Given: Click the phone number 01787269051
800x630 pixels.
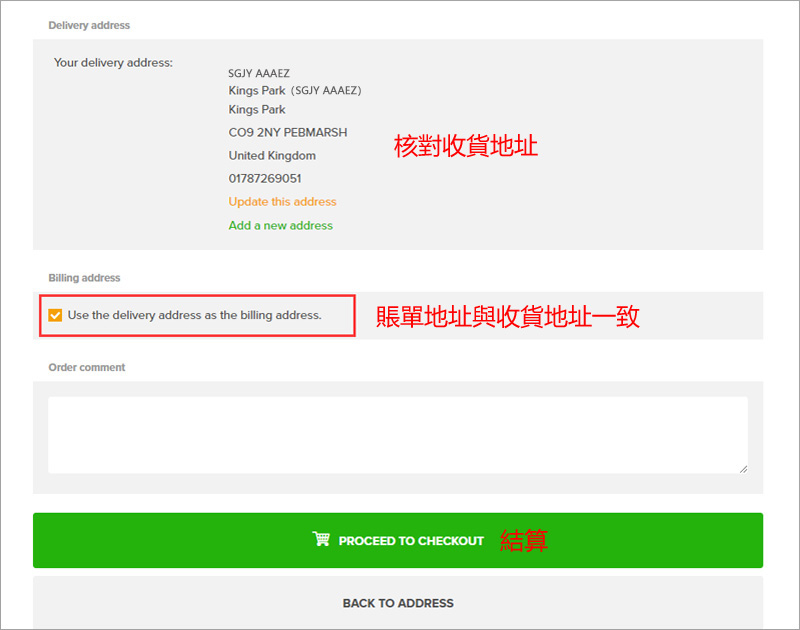Looking at the screenshot, I should tap(265, 179).
